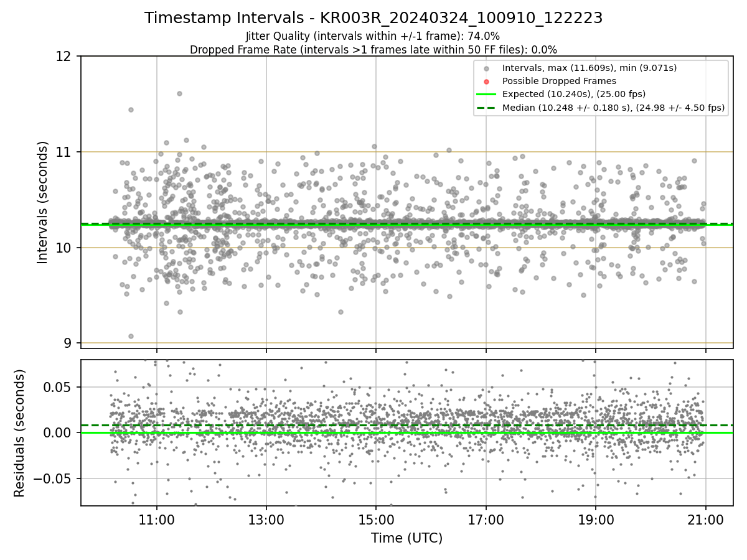
Task: Select the 'Jitter Quality' subtitle line
Action: (x=373, y=36)
